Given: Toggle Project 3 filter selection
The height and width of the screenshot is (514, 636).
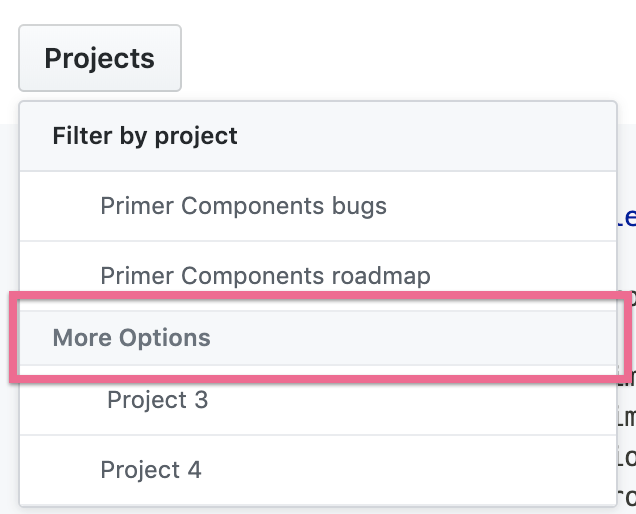Looking at the screenshot, I should [158, 400].
